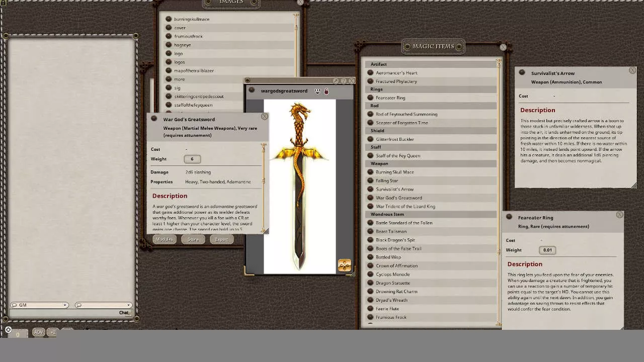Open link icon for Scepter of Forgotten Time
Screen dimensions: 644x362
tap(370, 123)
